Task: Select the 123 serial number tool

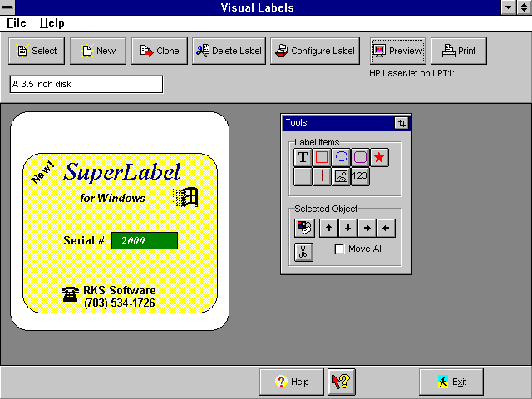Action: pyautogui.click(x=360, y=176)
